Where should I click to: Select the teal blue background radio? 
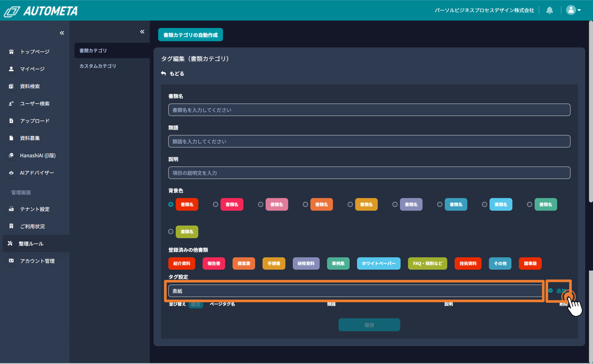[440, 204]
